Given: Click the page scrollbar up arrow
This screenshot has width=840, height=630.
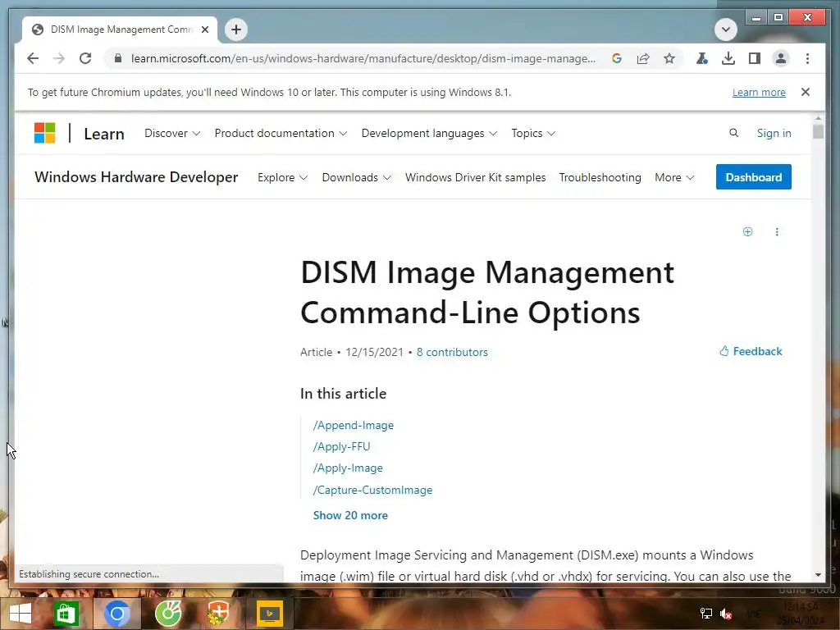Looking at the screenshot, I should 818,118.
